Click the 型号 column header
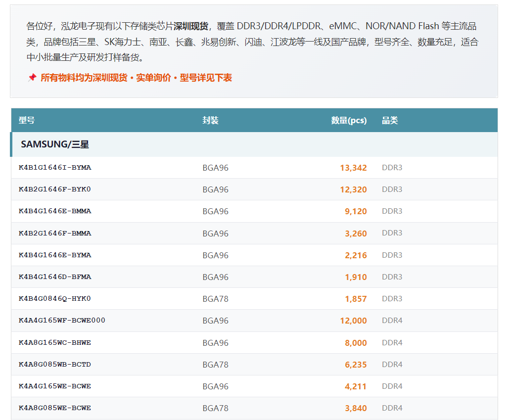Viewport: 508px width, 420px height. point(27,120)
